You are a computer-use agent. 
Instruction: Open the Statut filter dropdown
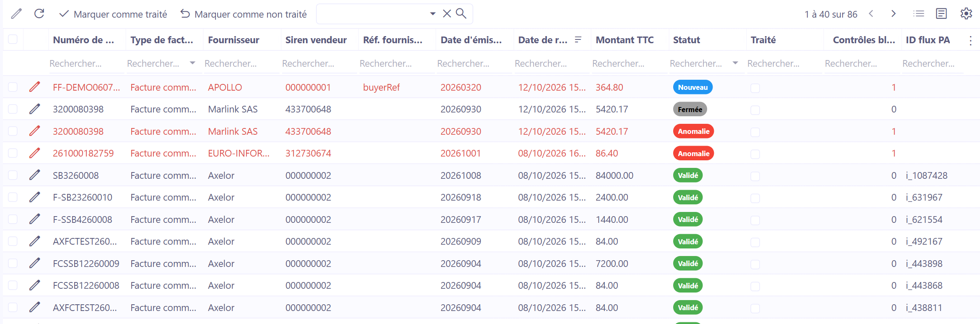(735, 63)
